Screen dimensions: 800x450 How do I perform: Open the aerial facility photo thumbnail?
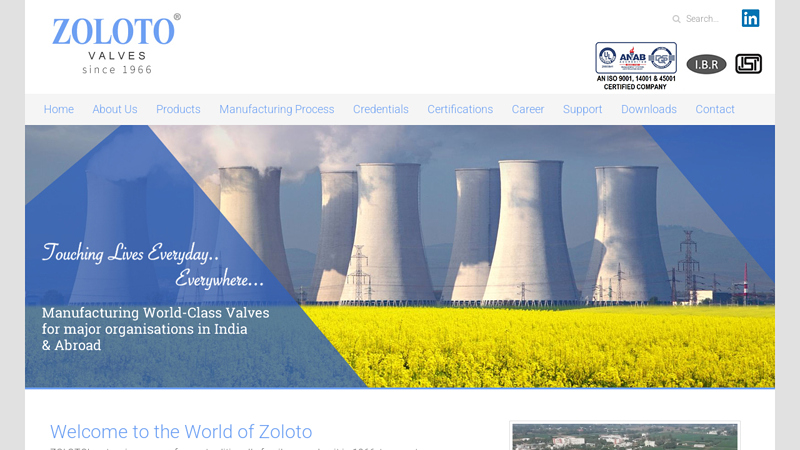click(625, 437)
